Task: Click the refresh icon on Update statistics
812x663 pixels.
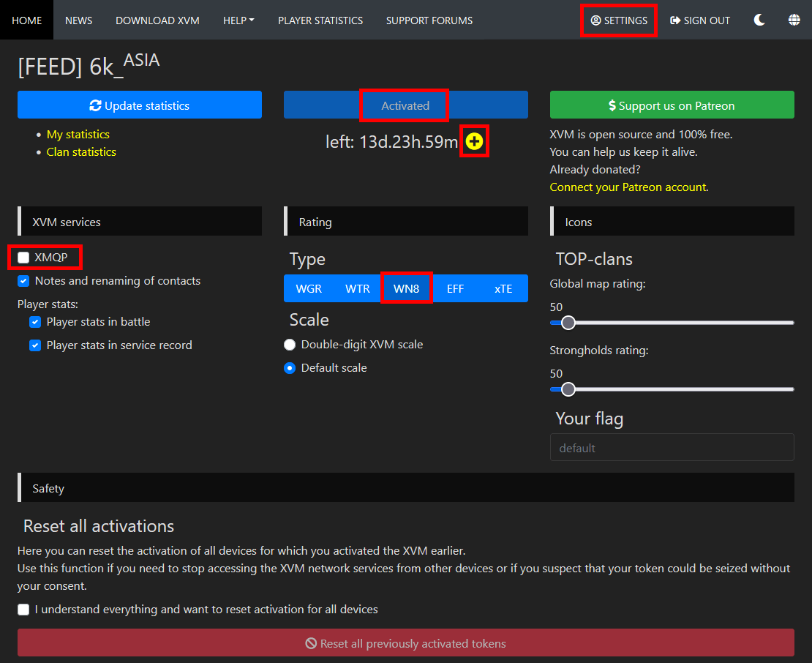Action: (96, 105)
